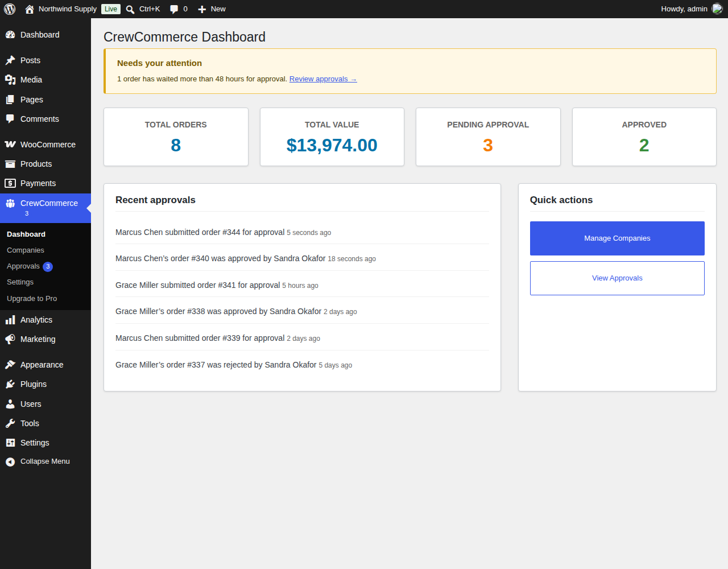Open the site home icon for Northwind Supply
The width and height of the screenshot is (728, 569).
tap(30, 9)
